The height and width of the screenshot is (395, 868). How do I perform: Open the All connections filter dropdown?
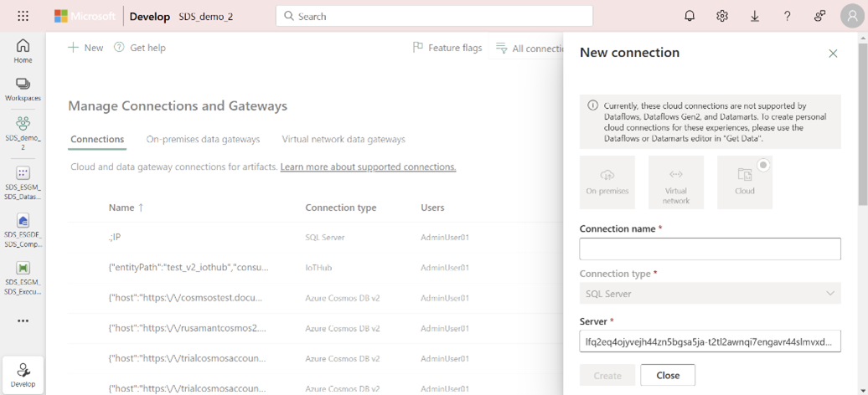(529, 49)
